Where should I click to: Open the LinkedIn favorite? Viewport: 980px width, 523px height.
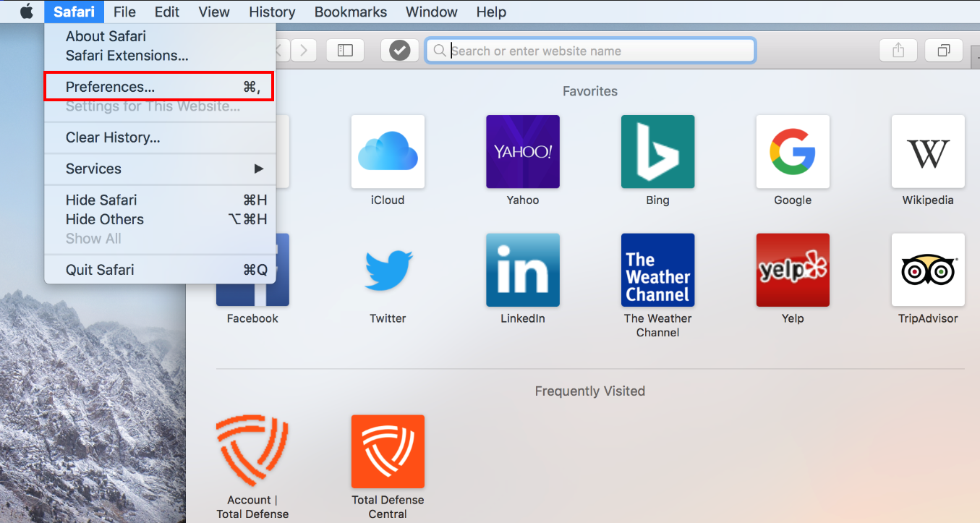(523, 270)
